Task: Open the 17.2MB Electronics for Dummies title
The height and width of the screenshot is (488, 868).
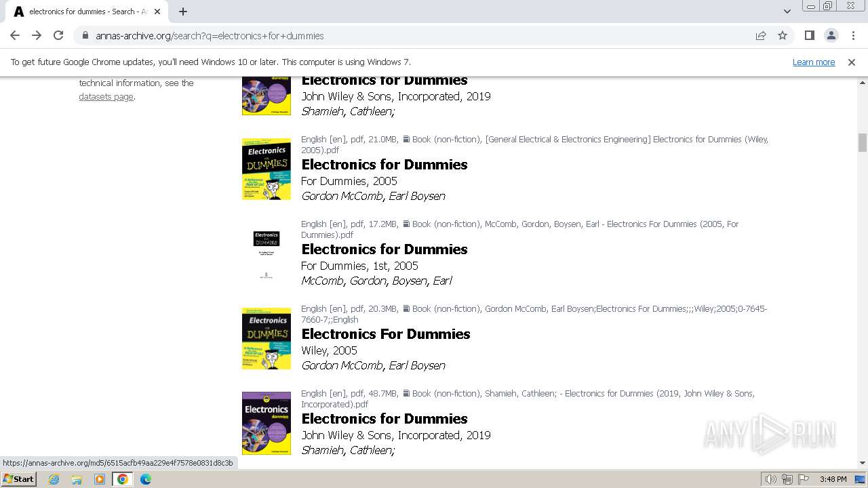Action: point(384,249)
